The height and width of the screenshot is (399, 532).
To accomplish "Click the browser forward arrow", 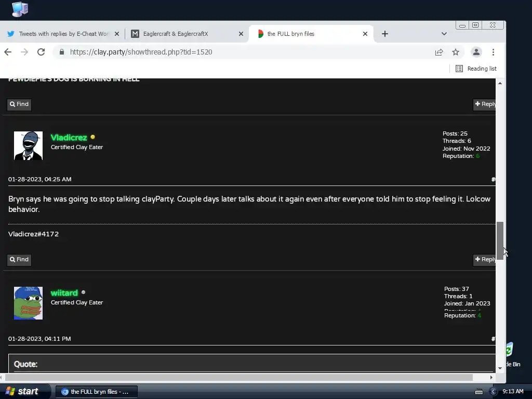I will click(24, 52).
